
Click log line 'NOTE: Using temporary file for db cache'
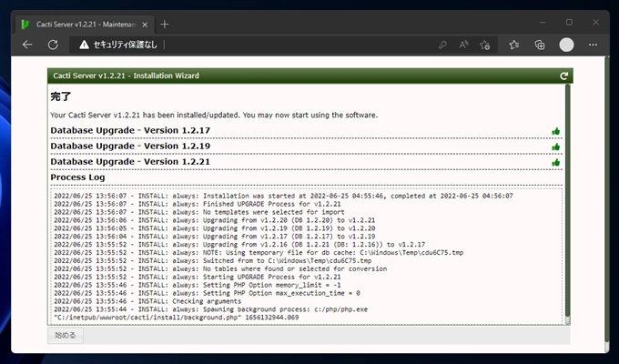259,253
